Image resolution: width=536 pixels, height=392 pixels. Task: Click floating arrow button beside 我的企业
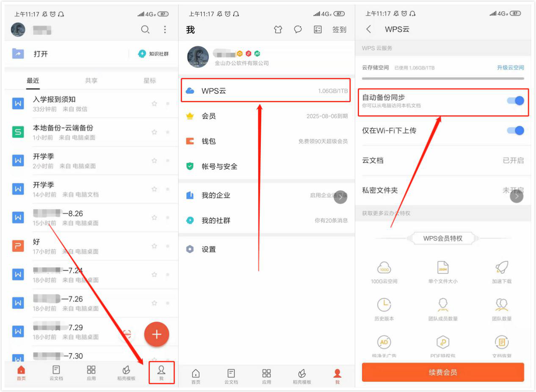tap(341, 197)
